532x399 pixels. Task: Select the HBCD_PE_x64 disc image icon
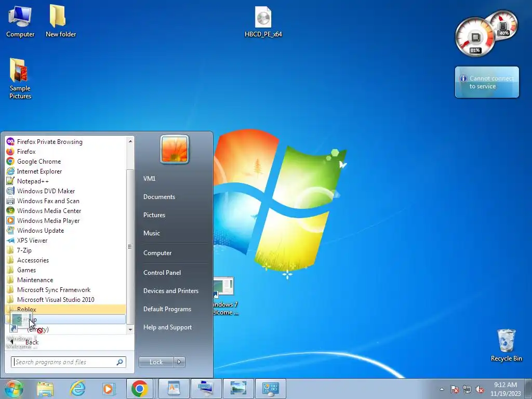[x=263, y=22]
